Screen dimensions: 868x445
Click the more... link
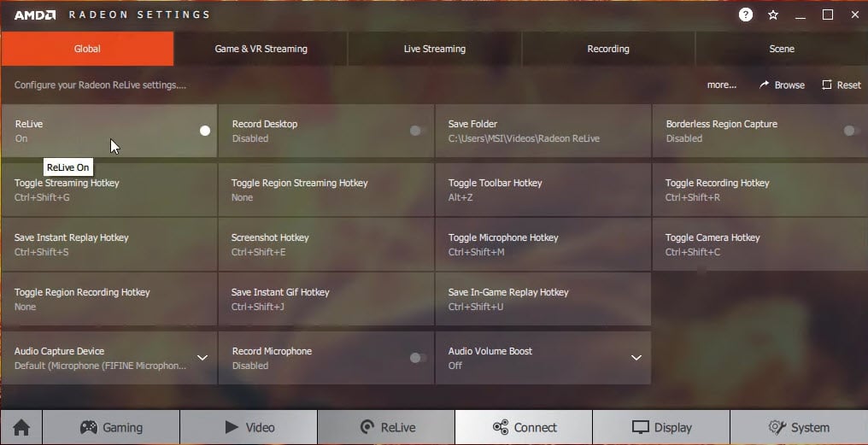click(722, 85)
